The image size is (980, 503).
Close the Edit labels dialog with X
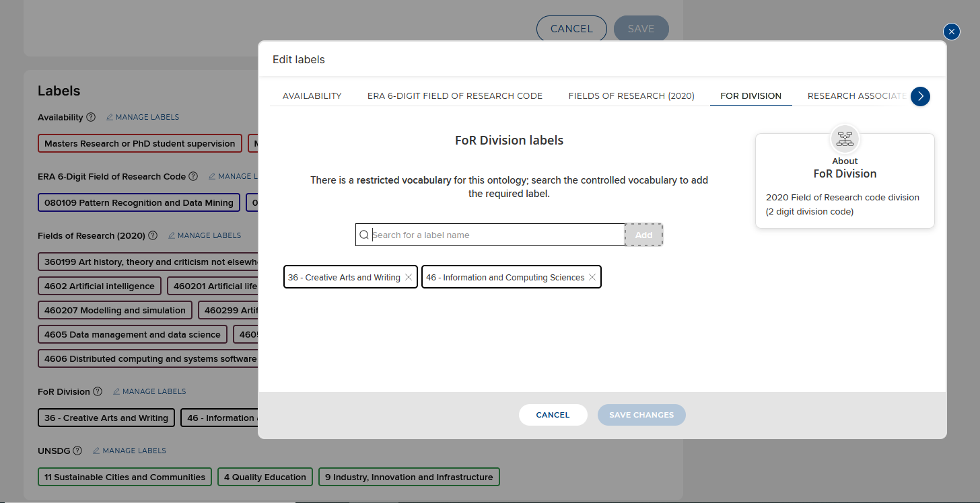[x=951, y=32]
